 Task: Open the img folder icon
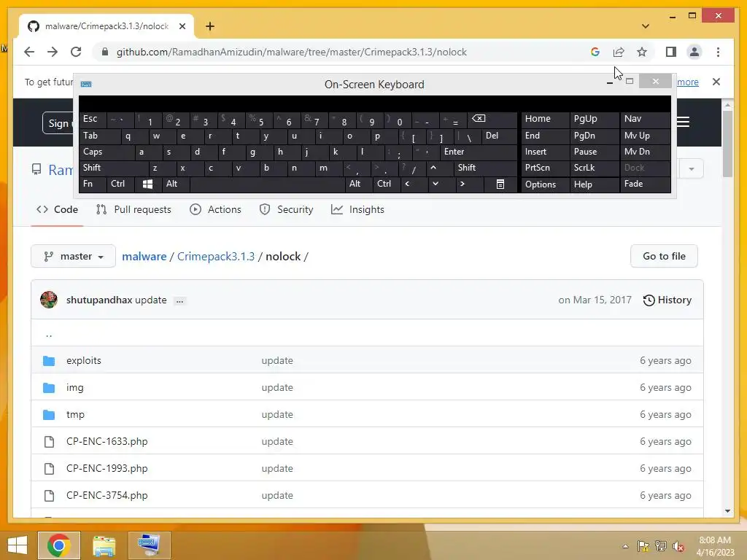[49, 388]
